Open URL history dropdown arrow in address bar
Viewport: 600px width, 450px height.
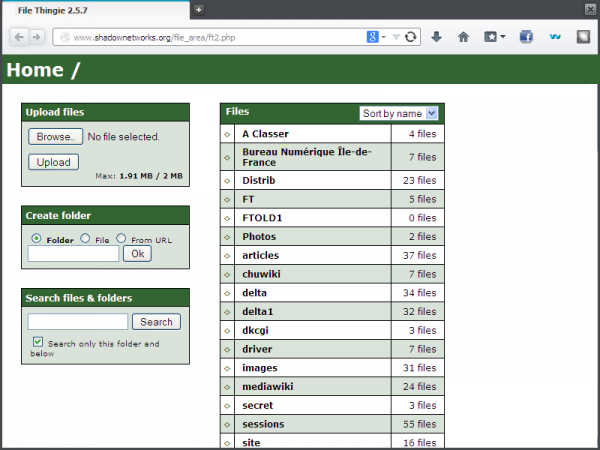click(x=396, y=37)
